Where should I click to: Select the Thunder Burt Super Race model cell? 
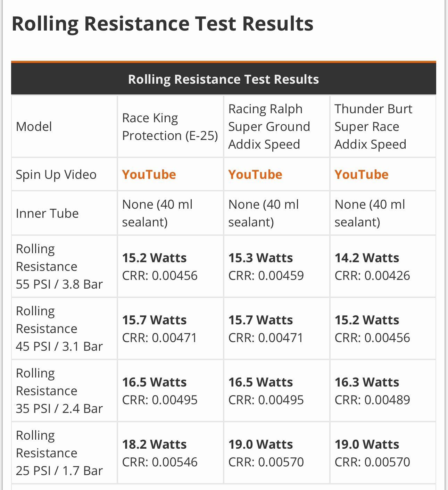tap(373, 127)
